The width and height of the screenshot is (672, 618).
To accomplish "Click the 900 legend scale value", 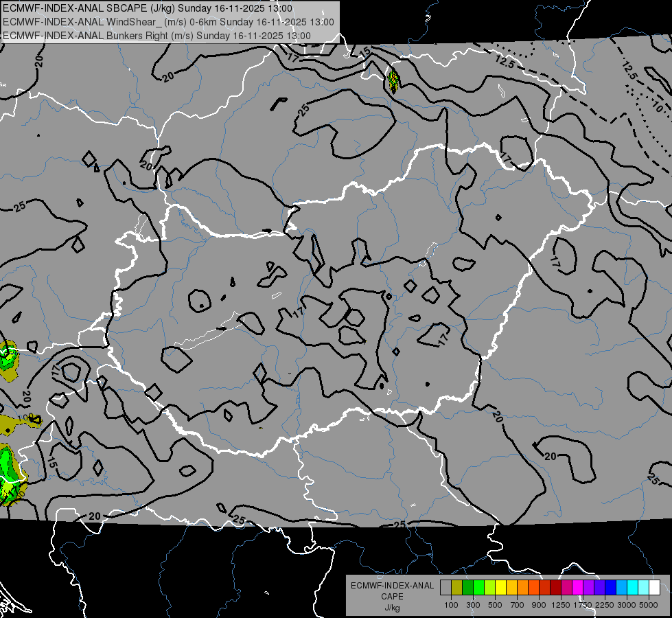I will (539, 605).
